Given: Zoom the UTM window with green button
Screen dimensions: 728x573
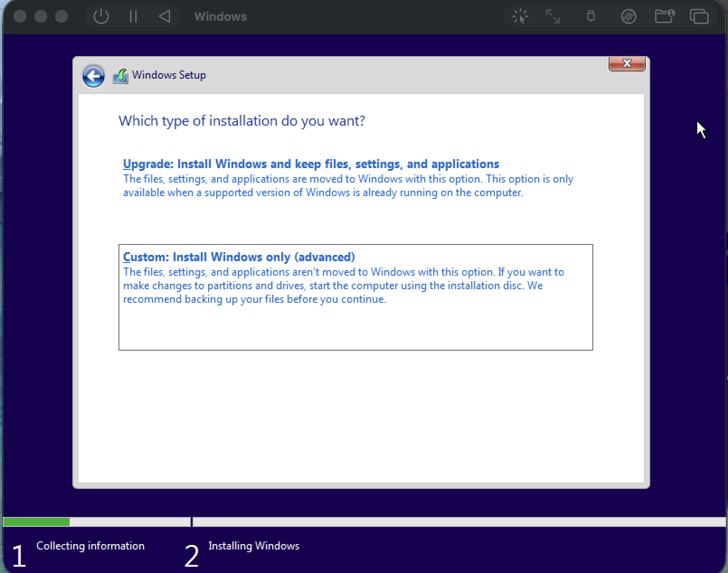Looking at the screenshot, I should (61, 16).
